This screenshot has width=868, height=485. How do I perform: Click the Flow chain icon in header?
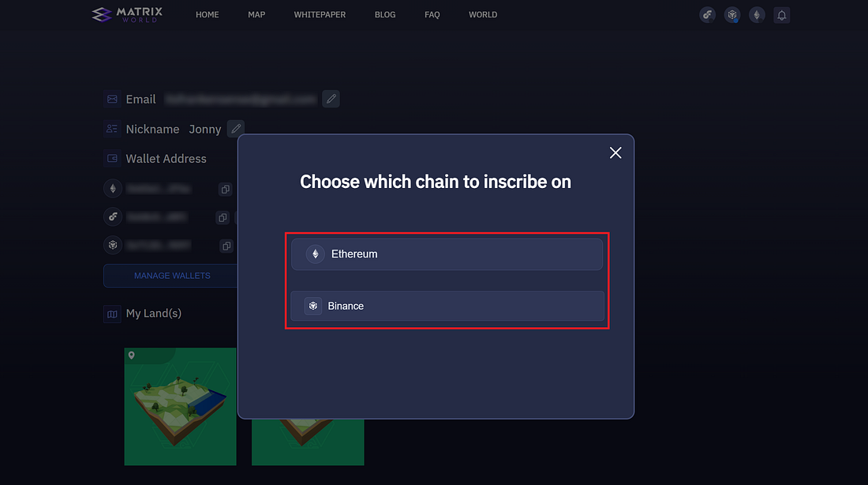(x=708, y=15)
